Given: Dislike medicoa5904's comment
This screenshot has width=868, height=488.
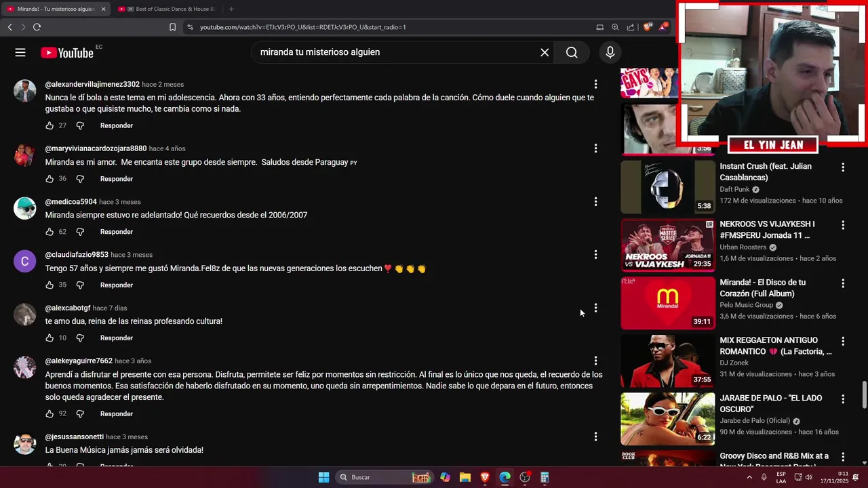Looking at the screenshot, I should pos(80,232).
